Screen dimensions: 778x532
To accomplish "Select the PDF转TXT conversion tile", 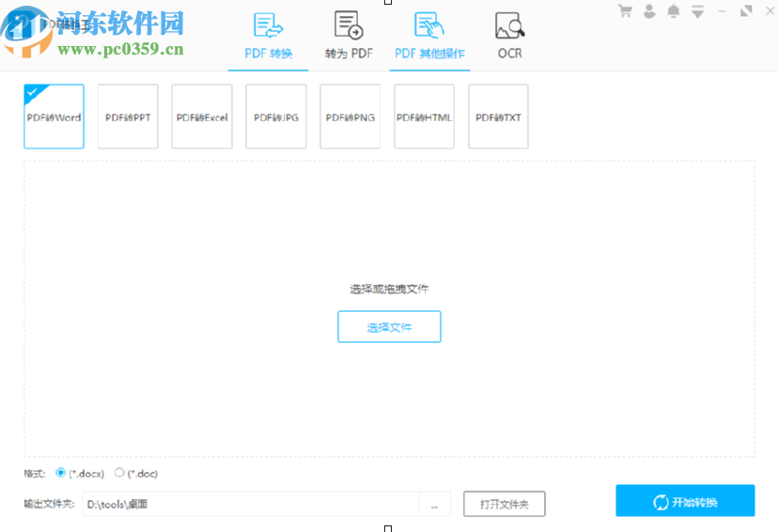I will pyautogui.click(x=498, y=117).
